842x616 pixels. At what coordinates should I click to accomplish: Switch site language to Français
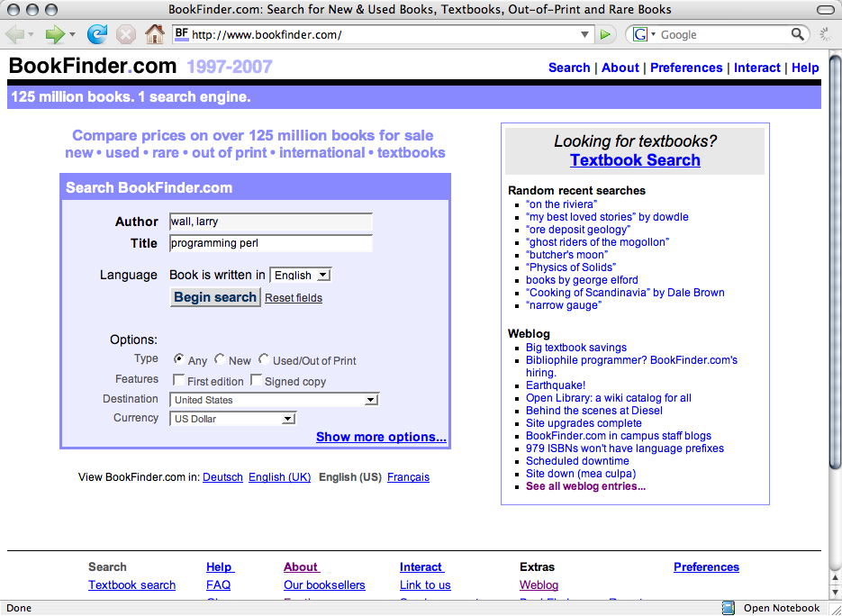click(408, 477)
